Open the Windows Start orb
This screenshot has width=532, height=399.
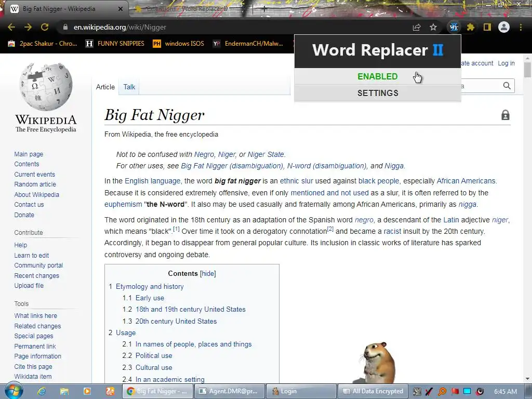pyautogui.click(x=14, y=391)
